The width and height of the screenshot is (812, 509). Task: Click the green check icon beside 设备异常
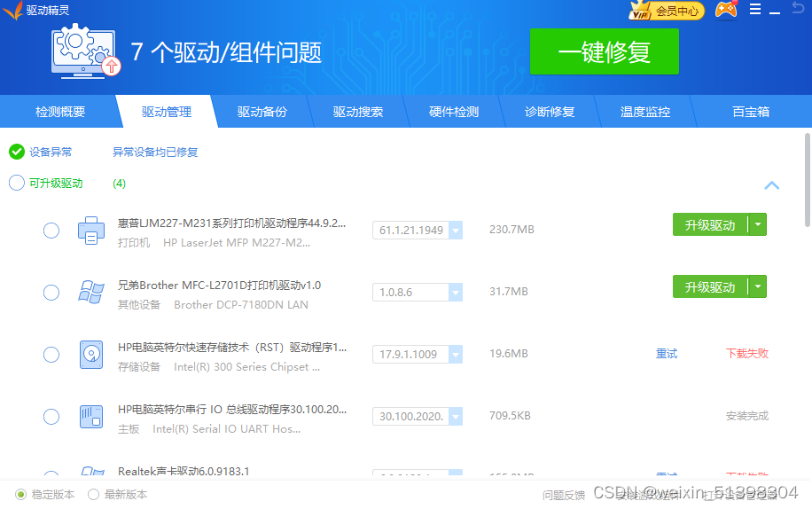(17, 152)
